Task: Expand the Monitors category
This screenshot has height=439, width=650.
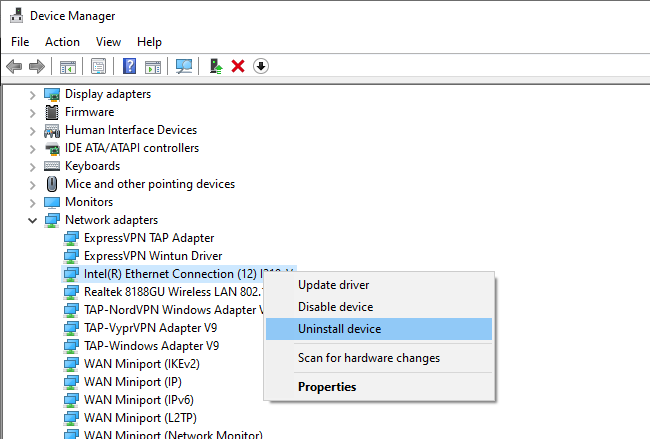Action: coord(33,202)
